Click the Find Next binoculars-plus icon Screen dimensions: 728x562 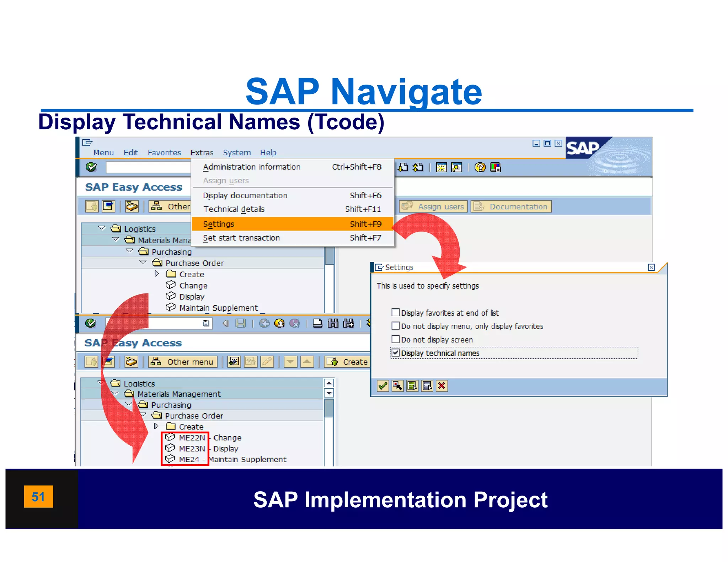pyautogui.click(x=348, y=324)
